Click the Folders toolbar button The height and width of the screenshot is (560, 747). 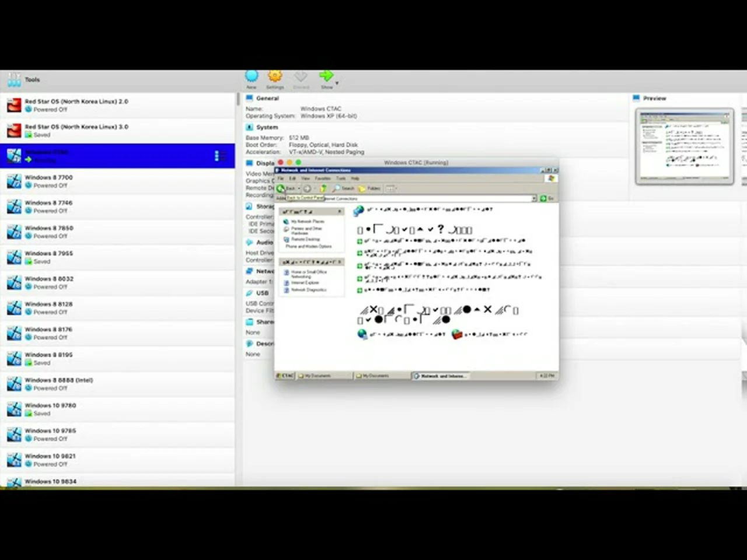tap(369, 188)
